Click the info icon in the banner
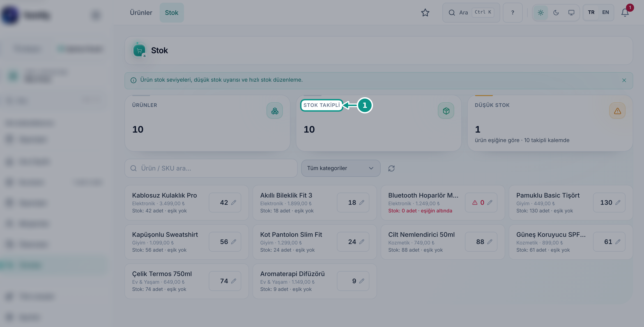 [133, 80]
